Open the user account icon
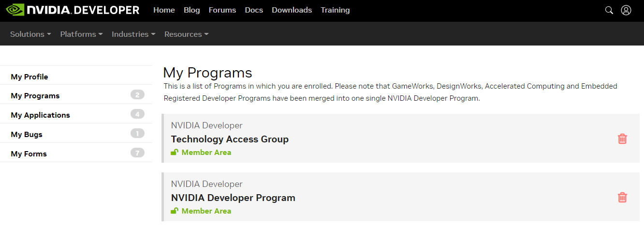644x231 pixels. (626, 10)
